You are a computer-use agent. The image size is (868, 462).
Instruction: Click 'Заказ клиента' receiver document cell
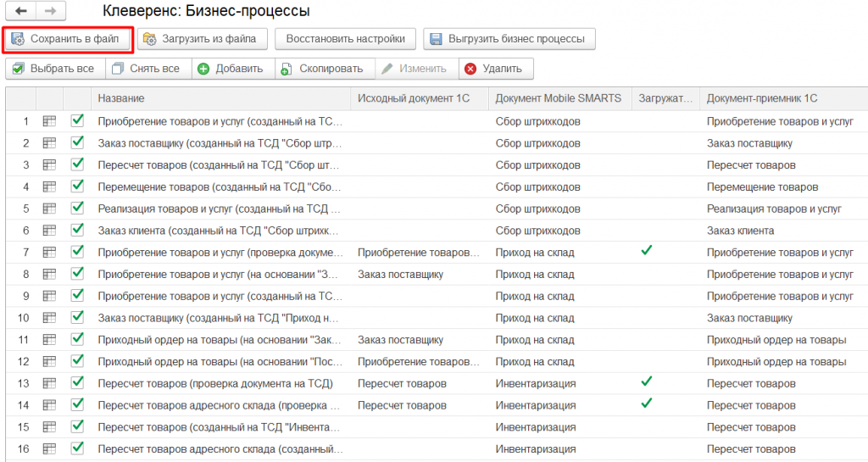[x=740, y=231]
